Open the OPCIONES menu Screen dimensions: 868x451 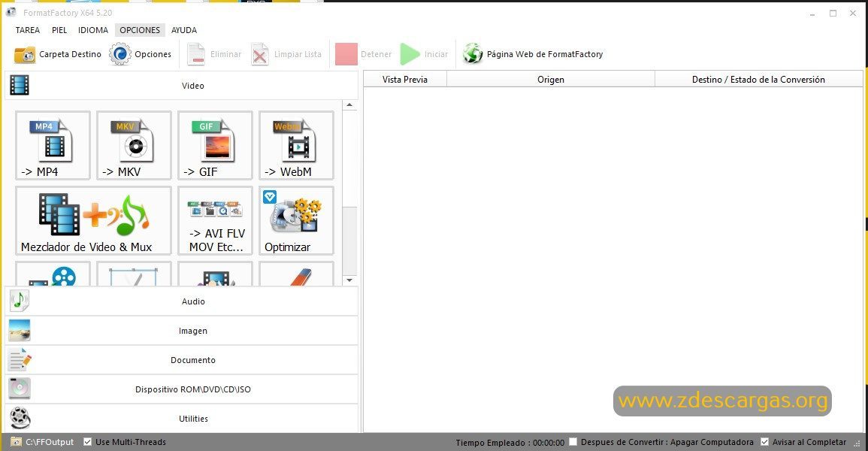click(140, 30)
